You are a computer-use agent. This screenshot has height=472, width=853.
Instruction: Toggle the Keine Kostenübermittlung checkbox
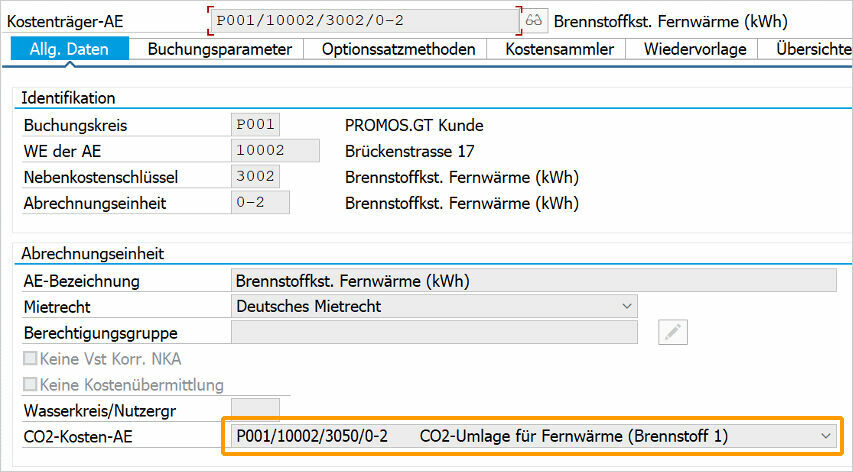(x=30, y=385)
